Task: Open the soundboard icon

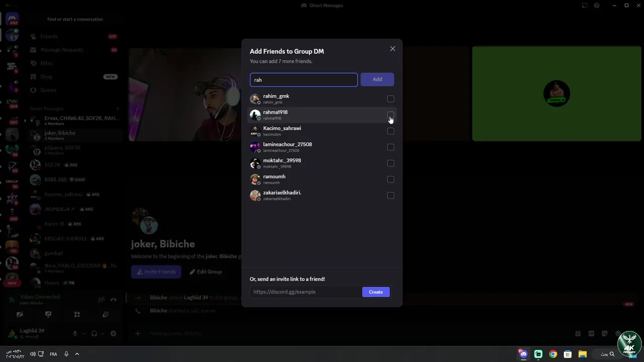Action: [x=106, y=315]
